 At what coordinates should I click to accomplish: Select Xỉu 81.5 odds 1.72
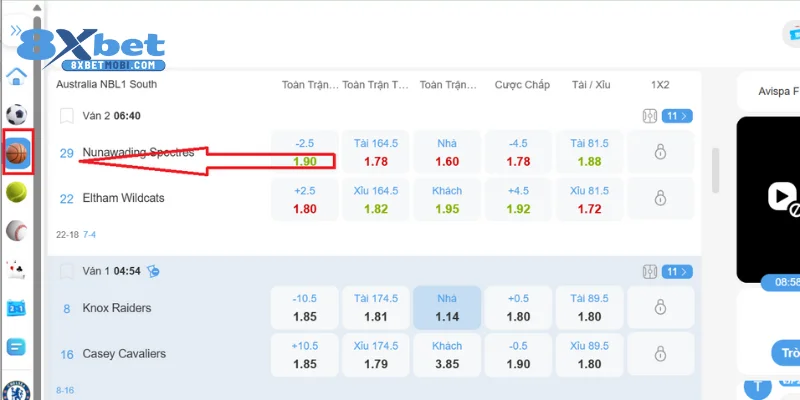click(x=589, y=199)
